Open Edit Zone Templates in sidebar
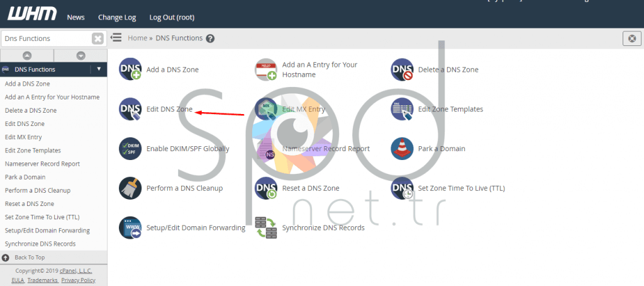Screen dimensions: 644x286 (x=33, y=151)
